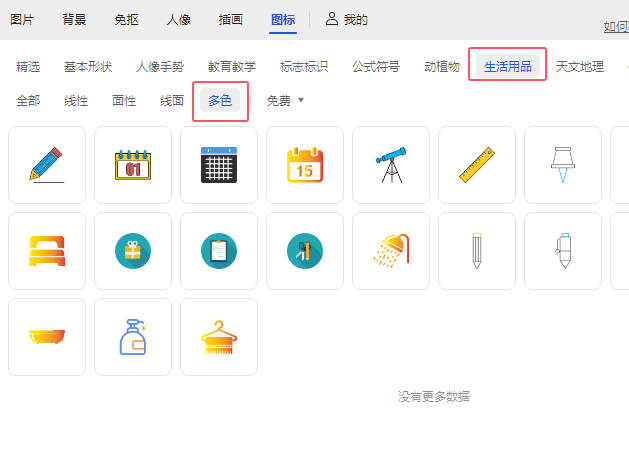This screenshot has width=629, height=462.
Task: Pick the orange bathtub icon
Action: pyautogui.click(x=47, y=337)
